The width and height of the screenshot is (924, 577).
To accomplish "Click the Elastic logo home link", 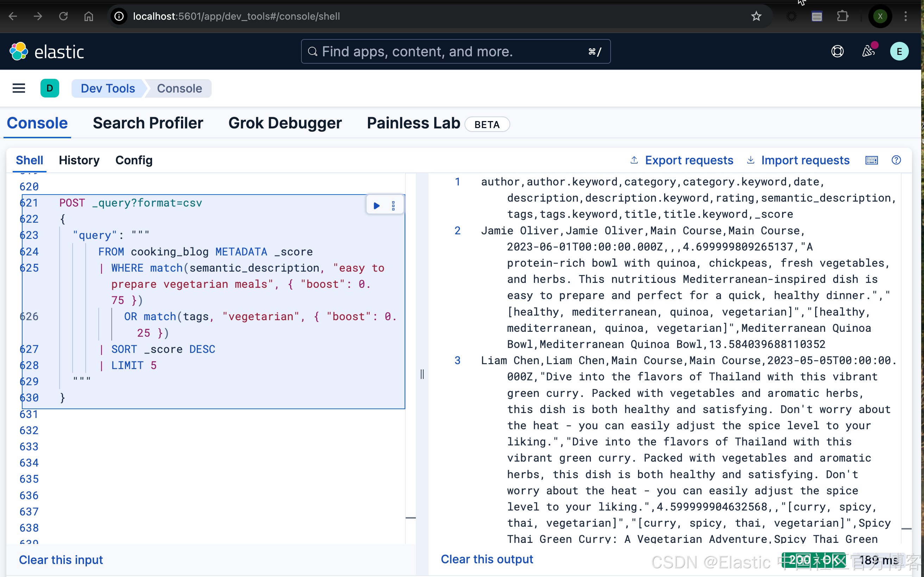I will [46, 51].
